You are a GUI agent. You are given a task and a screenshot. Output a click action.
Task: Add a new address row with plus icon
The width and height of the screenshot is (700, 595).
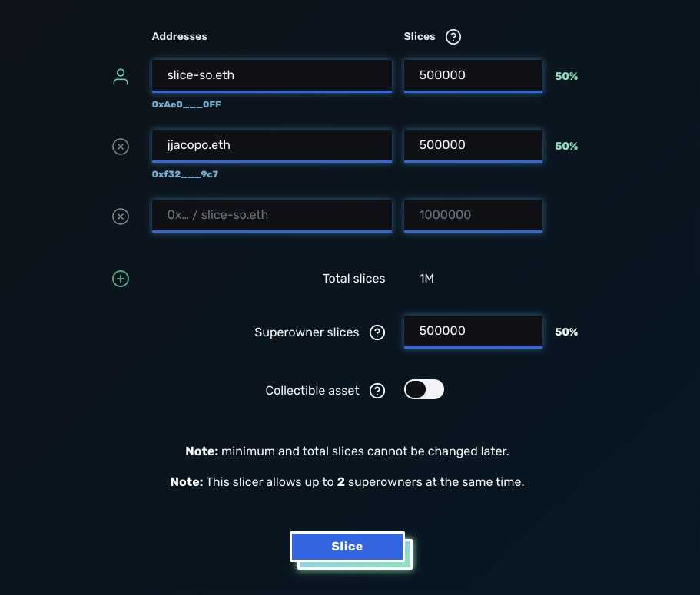point(120,279)
